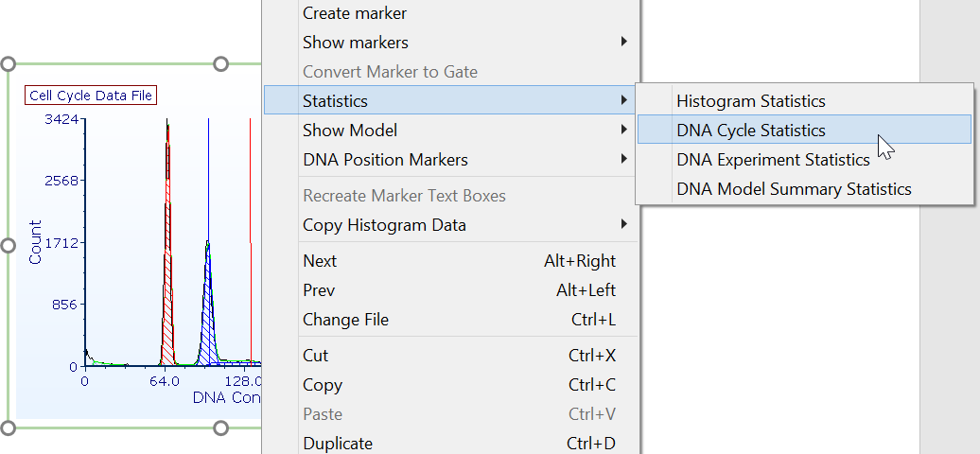This screenshot has width=980, height=454.
Task: Click Prev in the context menu
Action: (x=319, y=290)
